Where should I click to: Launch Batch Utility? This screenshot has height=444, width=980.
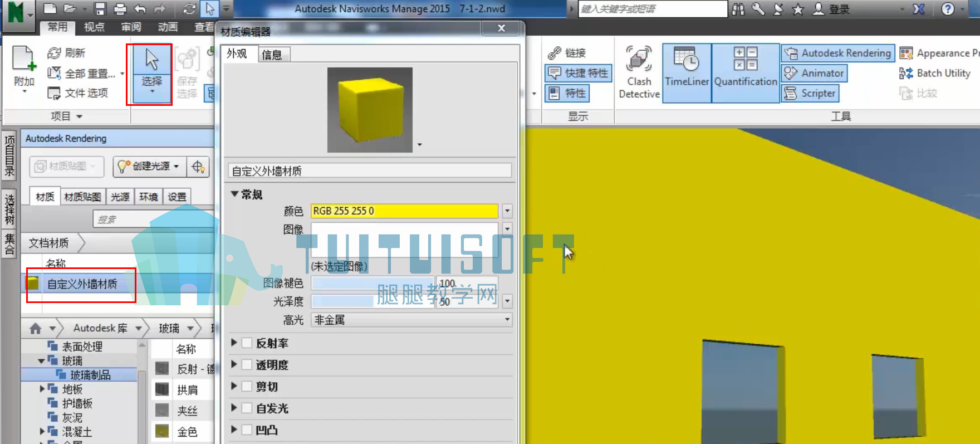[935, 73]
